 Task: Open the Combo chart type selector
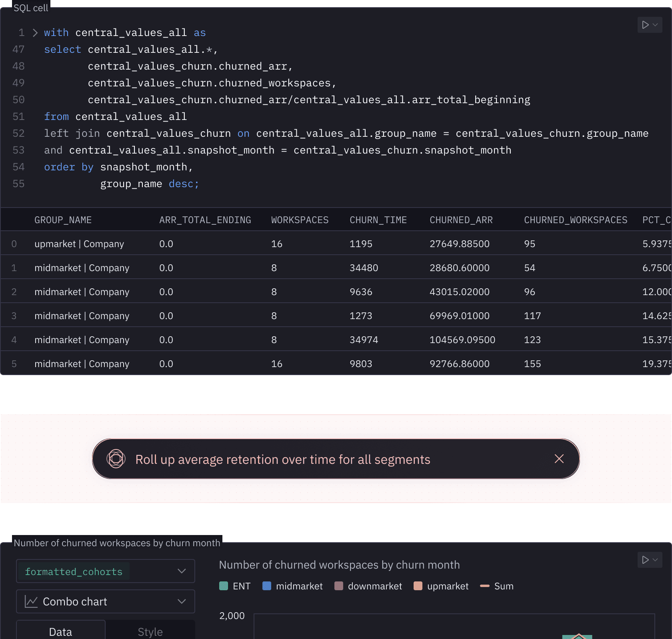point(105,601)
